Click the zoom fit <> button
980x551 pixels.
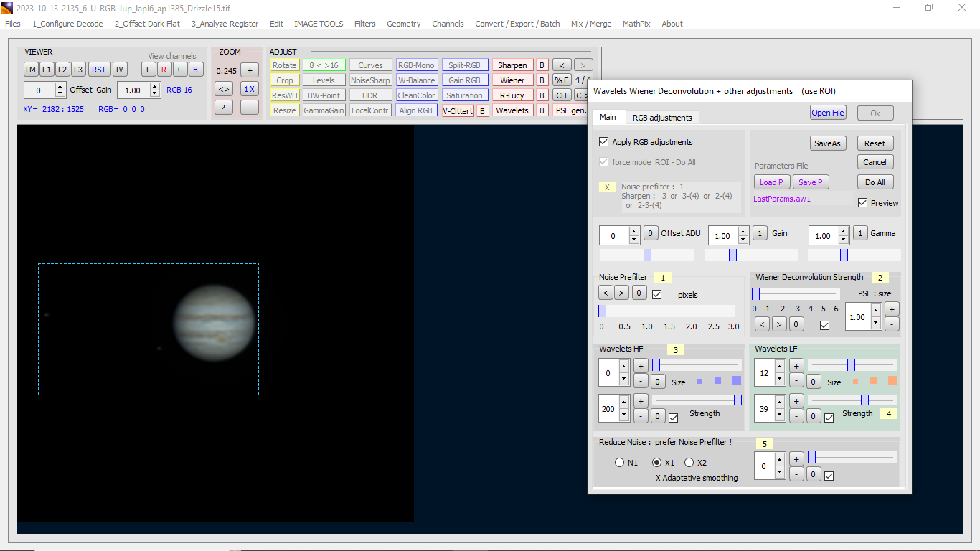coord(224,89)
